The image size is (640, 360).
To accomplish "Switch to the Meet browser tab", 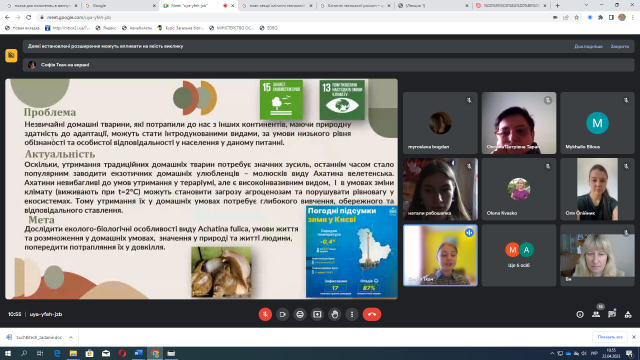I will (x=198, y=6).
